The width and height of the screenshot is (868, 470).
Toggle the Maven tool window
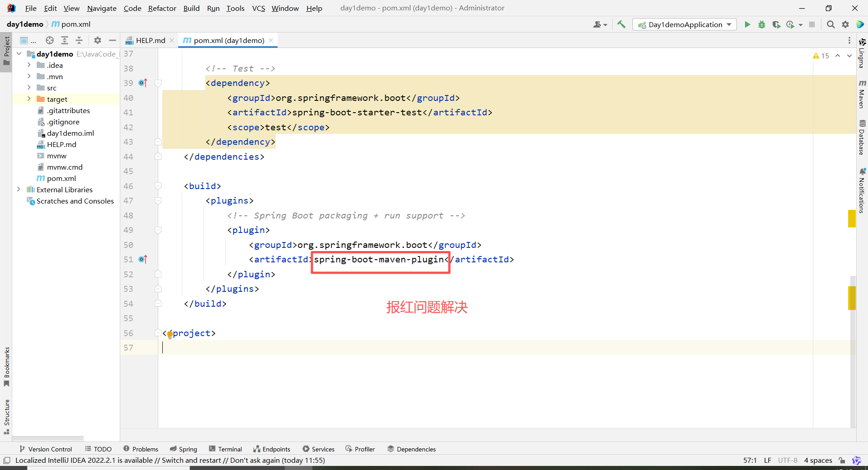click(x=862, y=94)
